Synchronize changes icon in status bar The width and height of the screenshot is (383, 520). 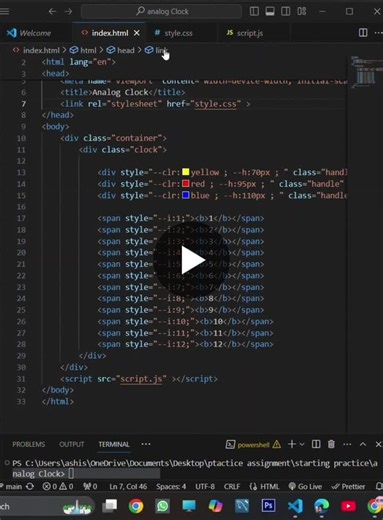(x=30, y=486)
